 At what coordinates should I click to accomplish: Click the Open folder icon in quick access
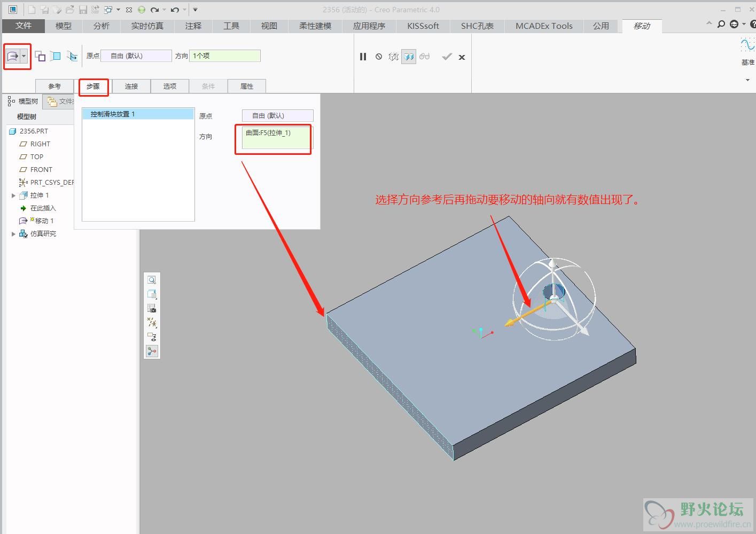click(x=70, y=10)
